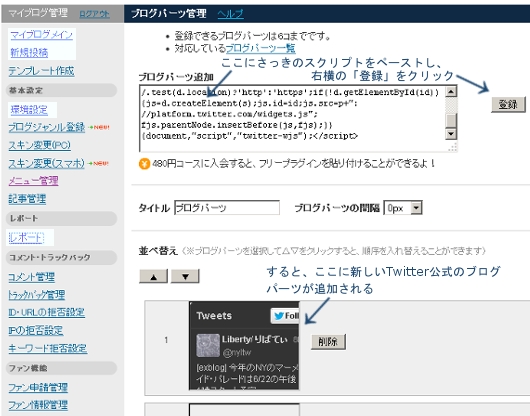Viewport: 530px width, 416px height.
Task: Open コメント管理 link
Action: pyautogui.click(x=31, y=277)
